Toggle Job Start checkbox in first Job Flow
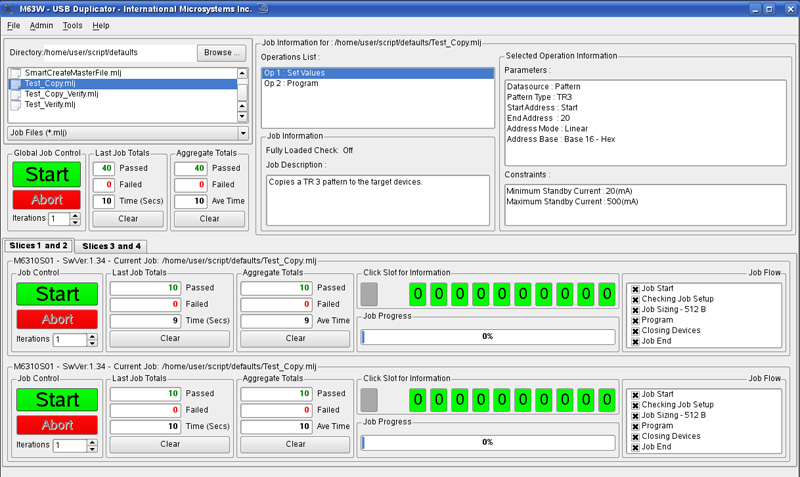 (x=635, y=288)
